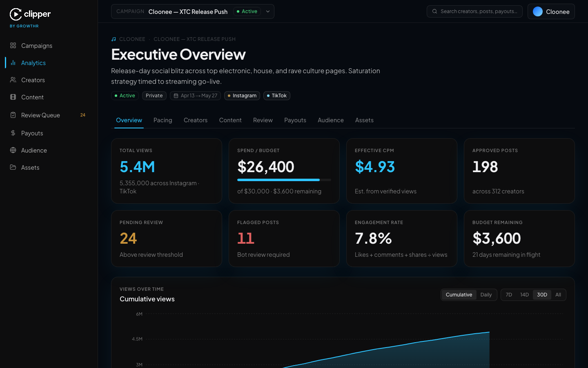Screen dimensions: 588x368
Task: Go to Analytics in the sidebar
Action: point(49,63)
